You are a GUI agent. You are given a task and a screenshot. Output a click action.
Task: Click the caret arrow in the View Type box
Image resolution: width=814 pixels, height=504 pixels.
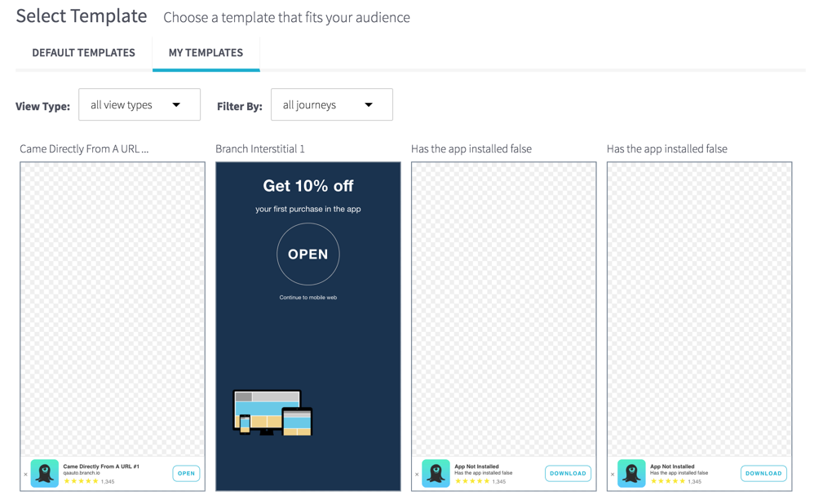point(176,105)
